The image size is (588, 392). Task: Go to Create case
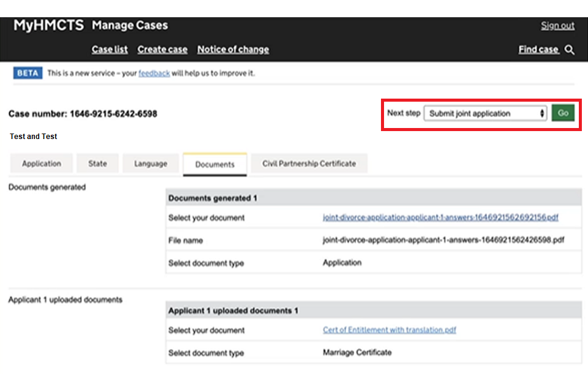tap(162, 50)
